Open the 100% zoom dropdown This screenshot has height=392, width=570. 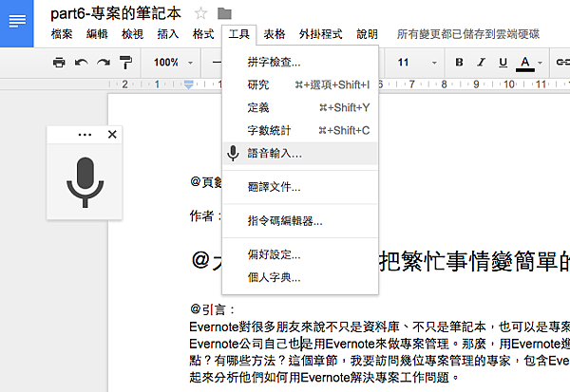coord(173,63)
